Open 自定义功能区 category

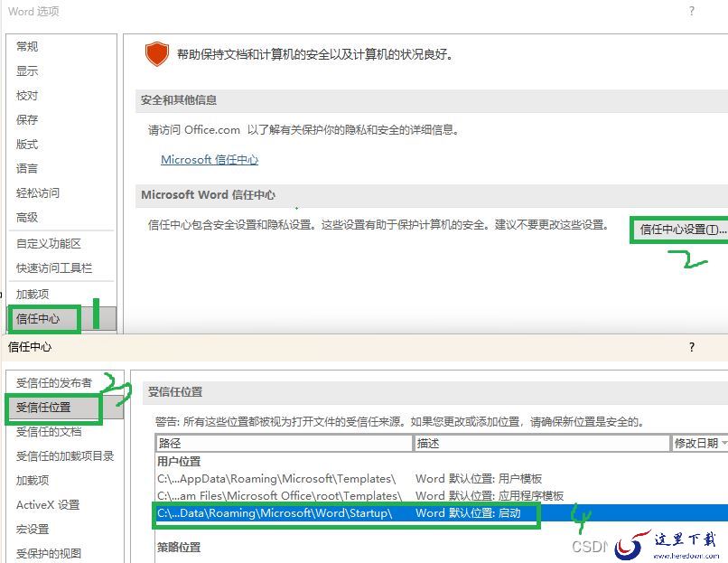click(49, 243)
